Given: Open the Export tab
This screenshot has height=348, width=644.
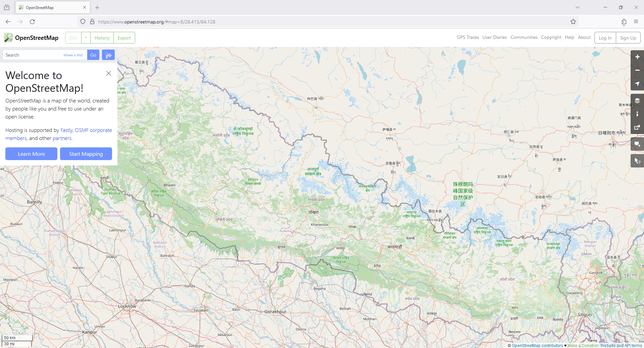Looking at the screenshot, I should pos(124,38).
